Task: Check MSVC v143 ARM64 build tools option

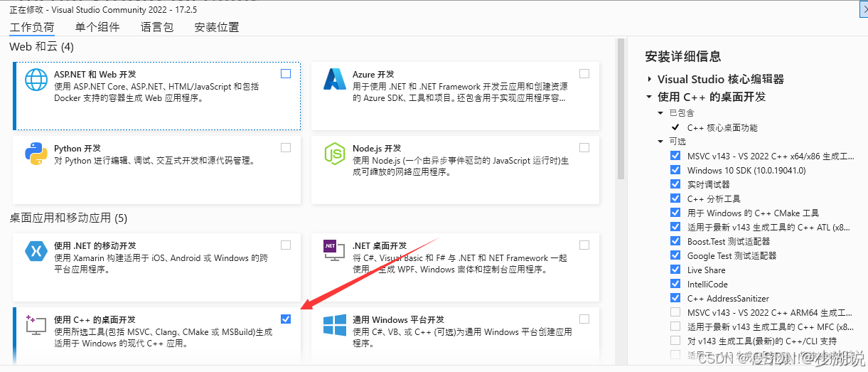Action: coord(675,312)
